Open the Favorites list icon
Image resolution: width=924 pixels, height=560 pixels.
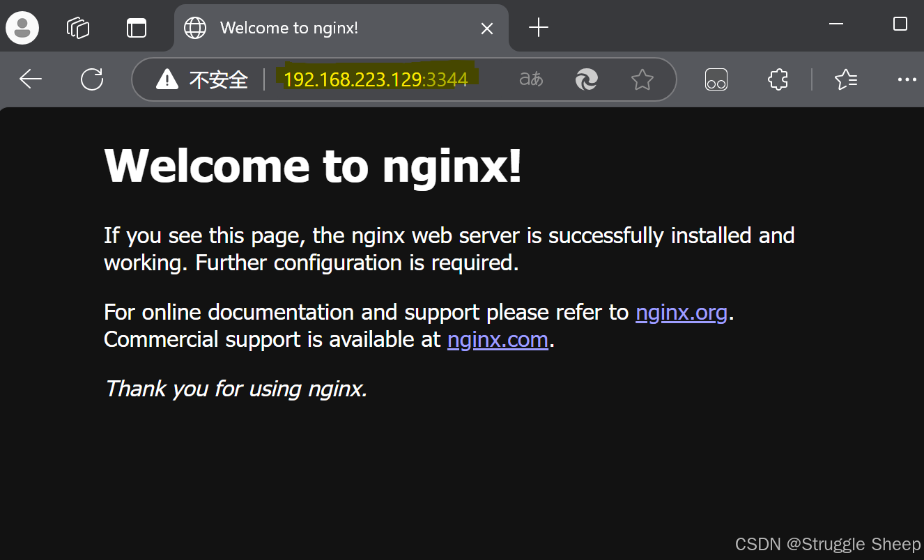(846, 79)
